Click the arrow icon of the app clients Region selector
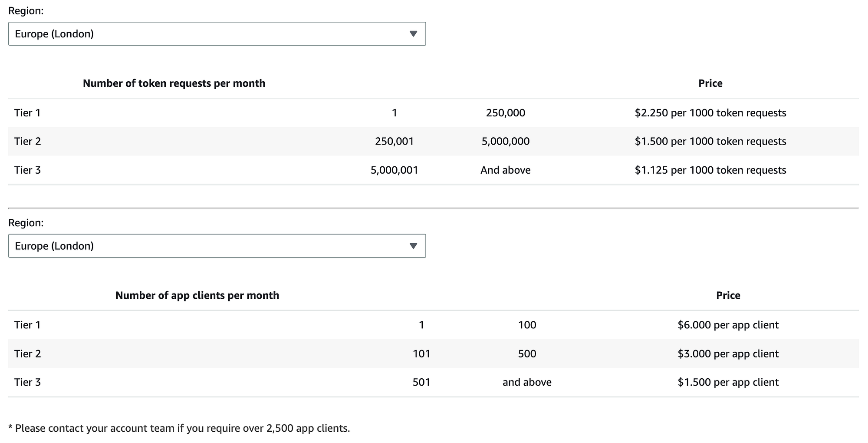 coord(413,246)
